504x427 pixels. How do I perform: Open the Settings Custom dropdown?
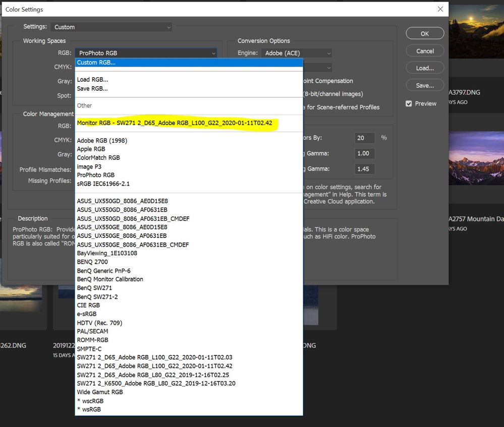coord(111,27)
